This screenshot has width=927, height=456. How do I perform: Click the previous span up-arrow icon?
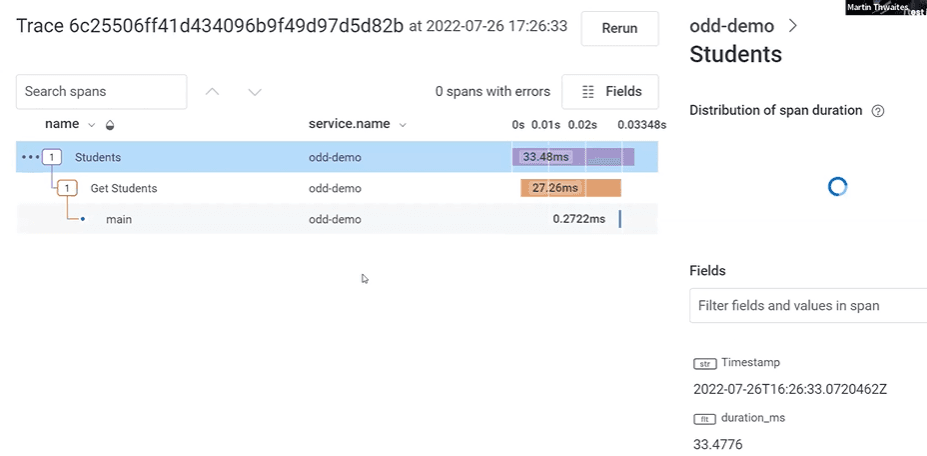point(212,92)
